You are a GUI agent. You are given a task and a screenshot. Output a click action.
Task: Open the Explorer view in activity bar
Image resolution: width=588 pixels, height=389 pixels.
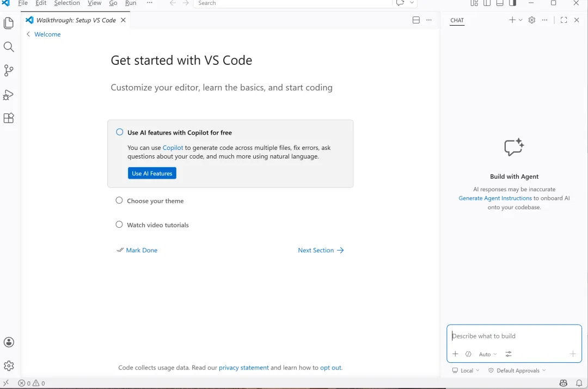tap(9, 23)
